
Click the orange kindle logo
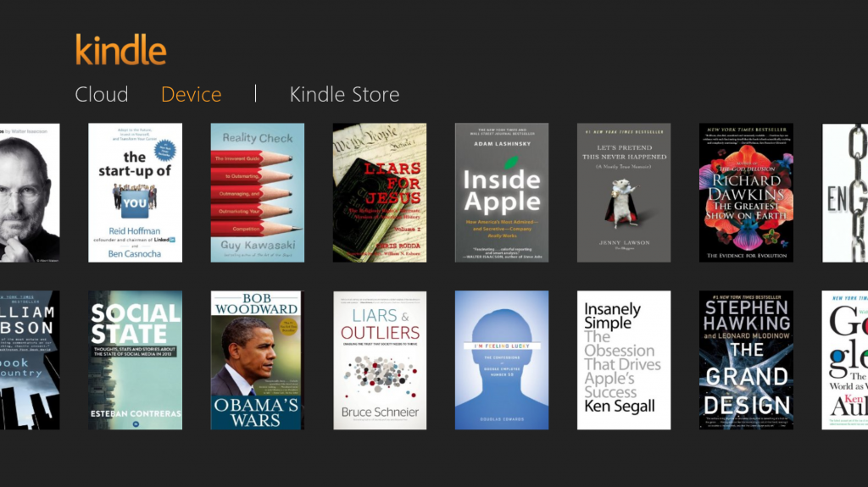120,50
